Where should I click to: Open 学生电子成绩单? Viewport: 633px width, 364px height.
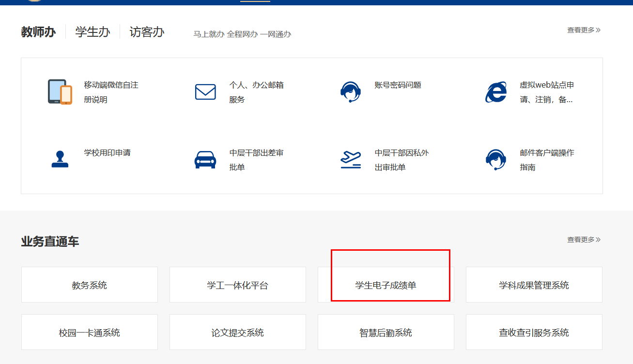[x=386, y=285]
